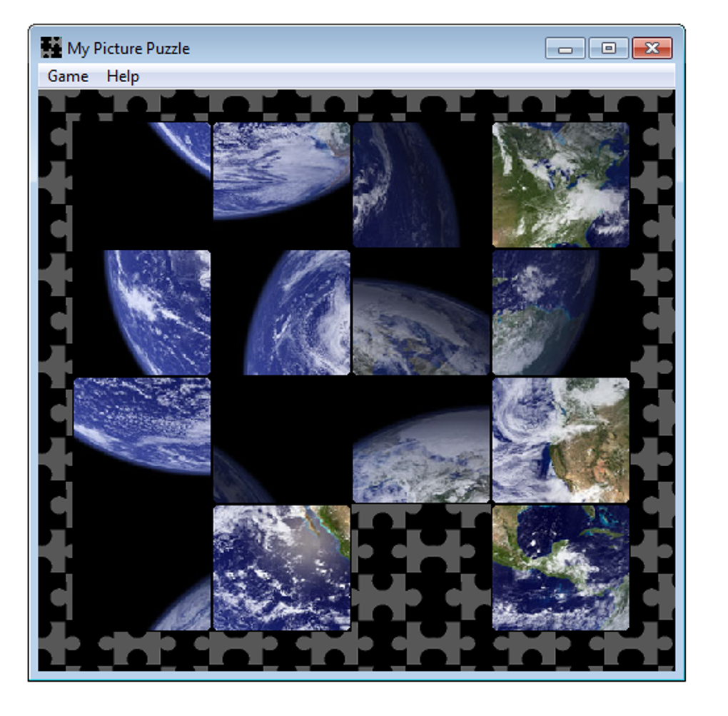The width and height of the screenshot is (728, 716).
Task: Select the first-row tile with the dark Earth limb
Action: coord(421,184)
